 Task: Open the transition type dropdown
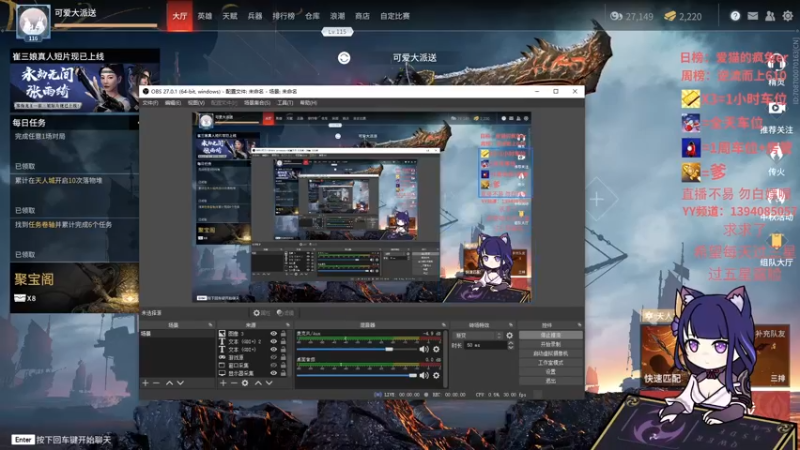point(478,335)
